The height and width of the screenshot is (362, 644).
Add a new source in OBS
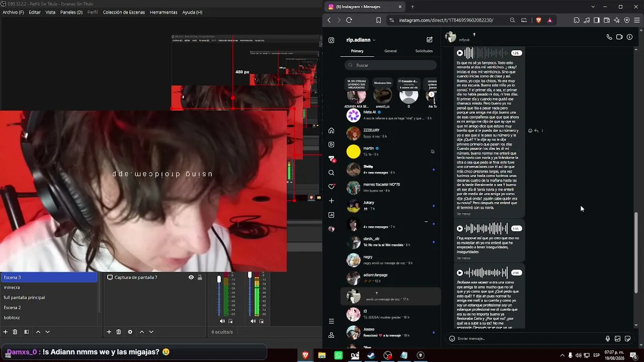pos(109,332)
